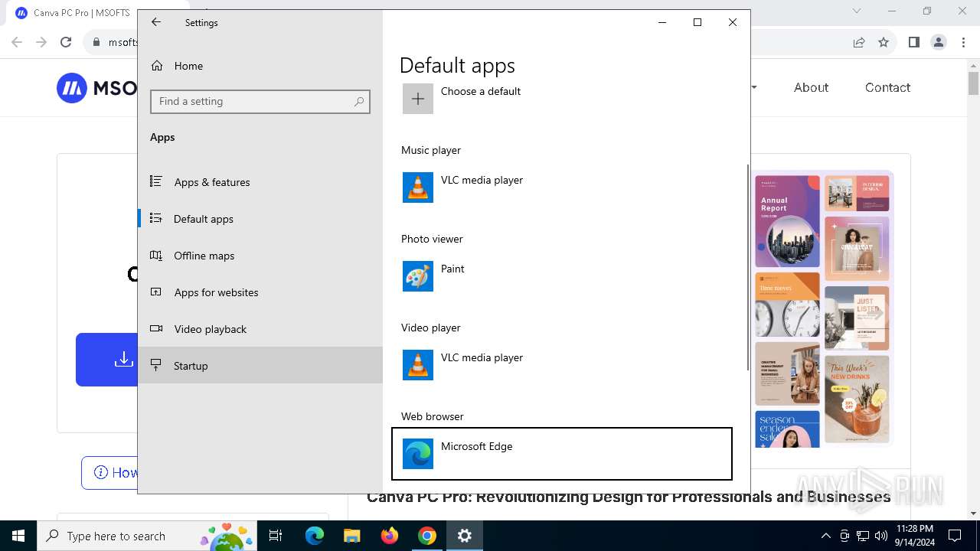Reload the Chrome page
Viewport: 980px width, 551px height.
66,42
